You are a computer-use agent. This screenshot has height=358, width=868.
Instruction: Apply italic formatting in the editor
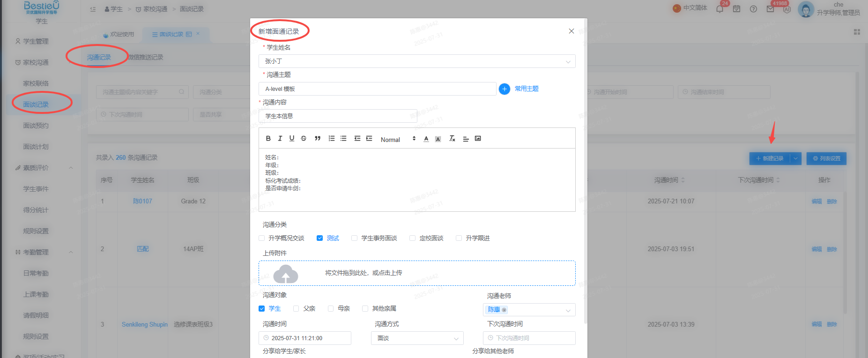[x=280, y=139]
